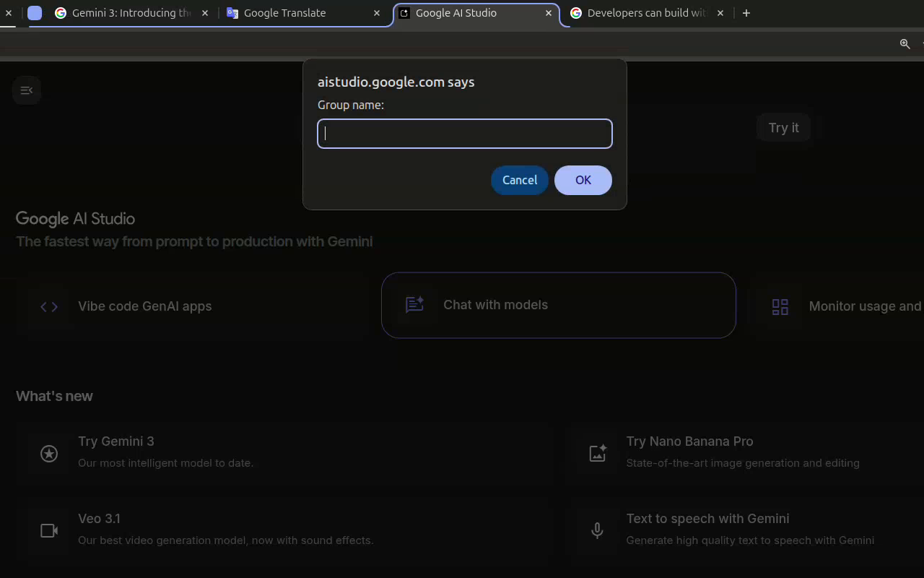Click the sparkle chat icon beside Chat with models
The width and height of the screenshot is (924, 578).
click(414, 305)
